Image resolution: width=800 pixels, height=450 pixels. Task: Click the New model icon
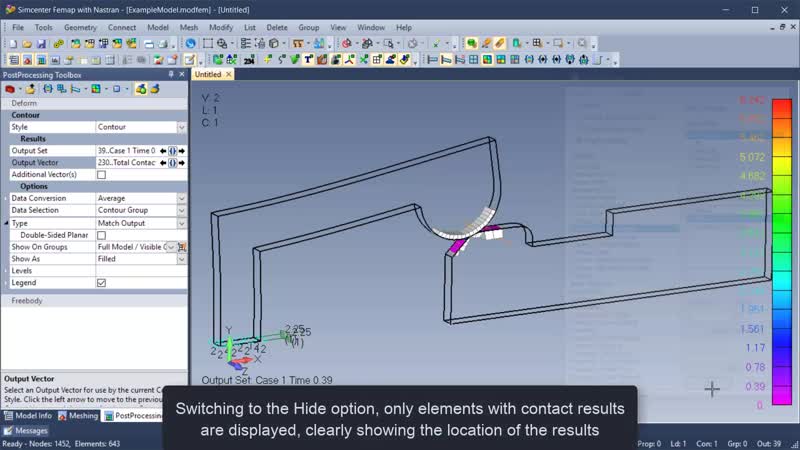(13, 44)
